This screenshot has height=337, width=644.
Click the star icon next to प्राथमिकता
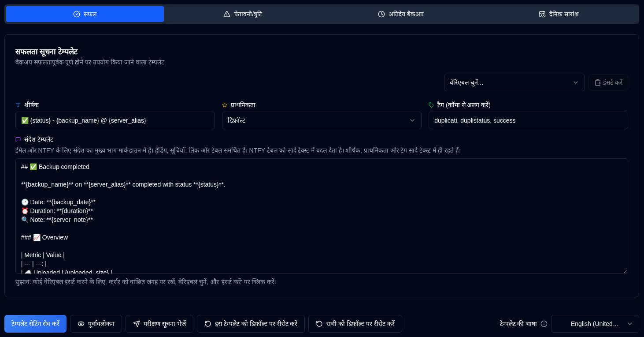[x=225, y=105]
